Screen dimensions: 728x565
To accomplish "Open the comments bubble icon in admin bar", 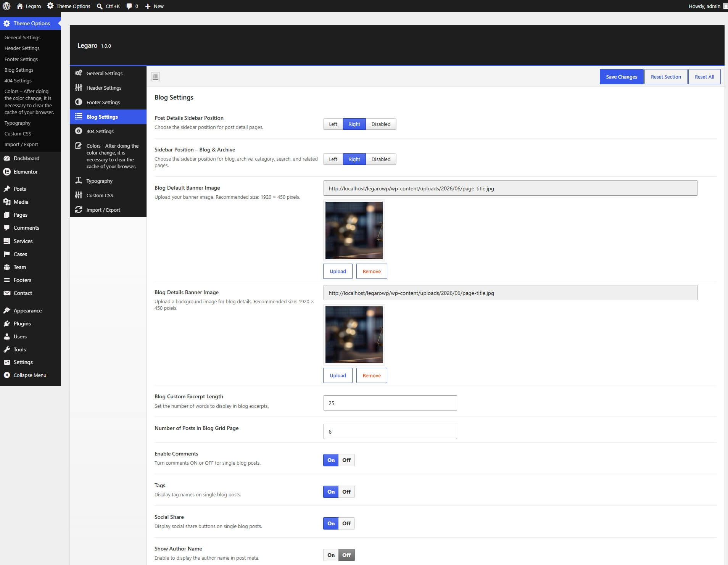I will (x=129, y=6).
